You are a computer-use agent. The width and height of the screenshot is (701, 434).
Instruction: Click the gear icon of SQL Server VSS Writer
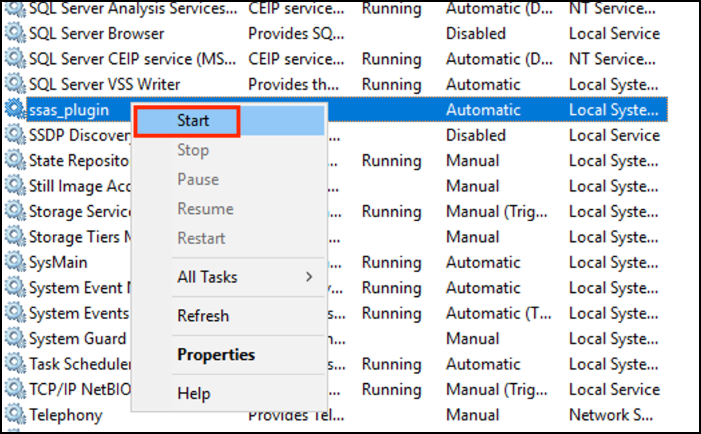tap(15, 84)
